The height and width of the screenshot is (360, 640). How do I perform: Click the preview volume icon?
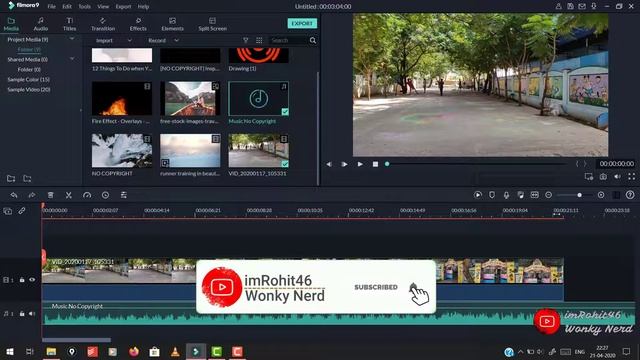[618, 177]
